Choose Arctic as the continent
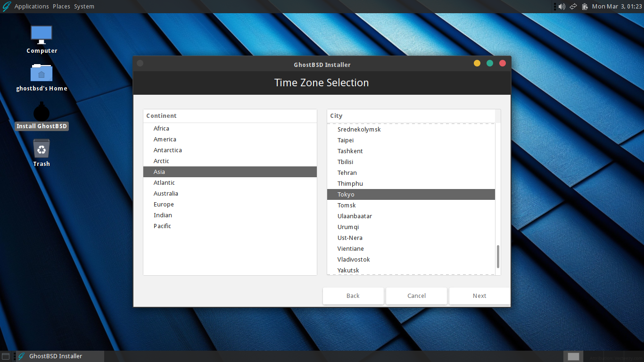Screen dimensions: 644x362 coord(230,161)
